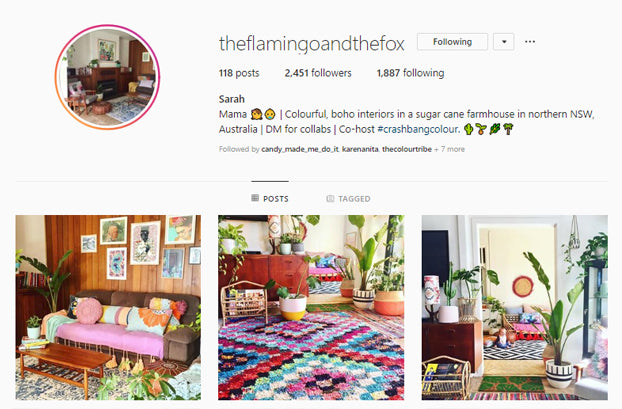Open the colourful boho rug post
This screenshot has width=622, height=409.
pyautogui.click(x=311, y=307)
